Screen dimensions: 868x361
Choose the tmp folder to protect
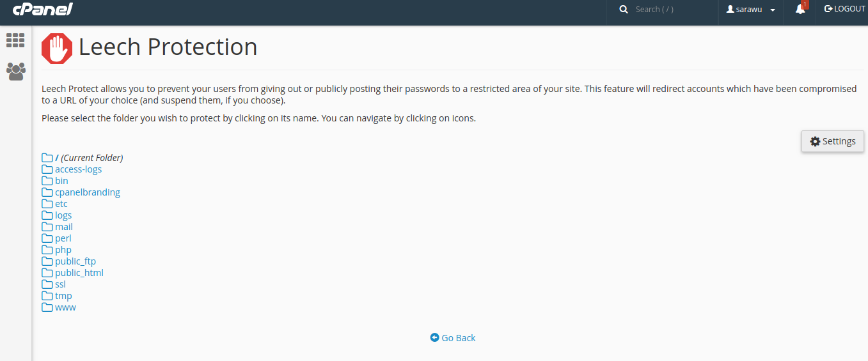click(x=63, y=296)
